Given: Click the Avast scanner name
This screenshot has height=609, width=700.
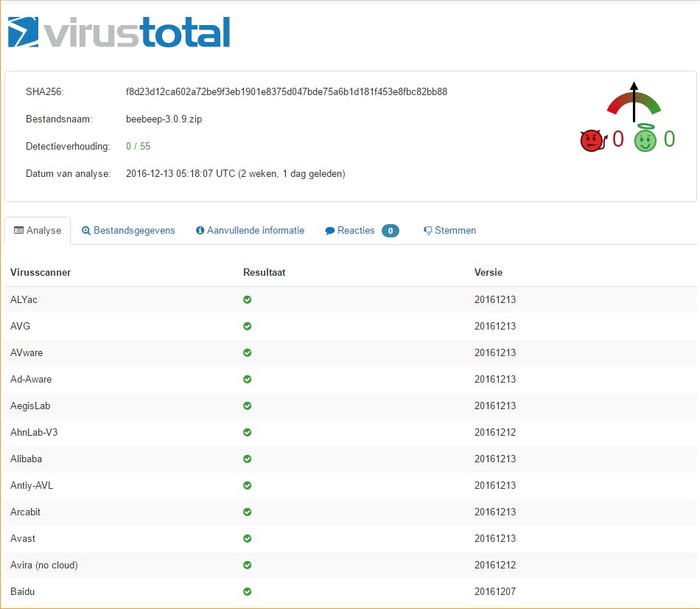Looking at the screenshot, I should click(23, 538).
